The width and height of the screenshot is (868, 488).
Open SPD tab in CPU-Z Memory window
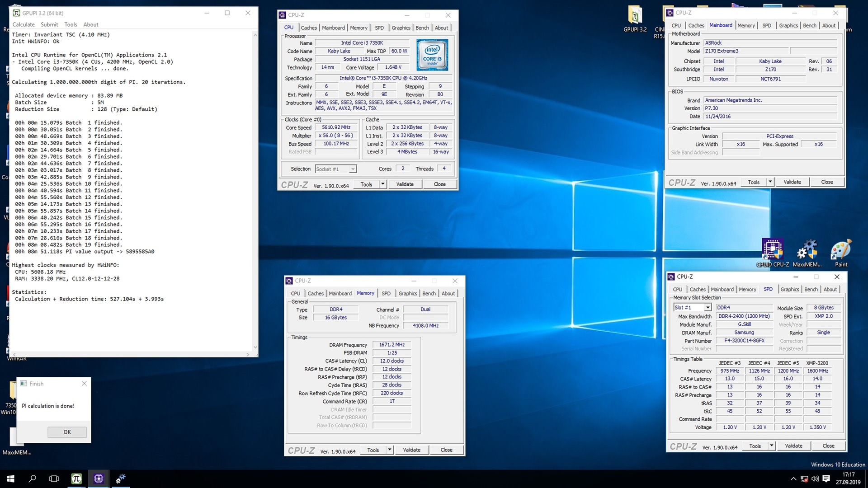386,293
